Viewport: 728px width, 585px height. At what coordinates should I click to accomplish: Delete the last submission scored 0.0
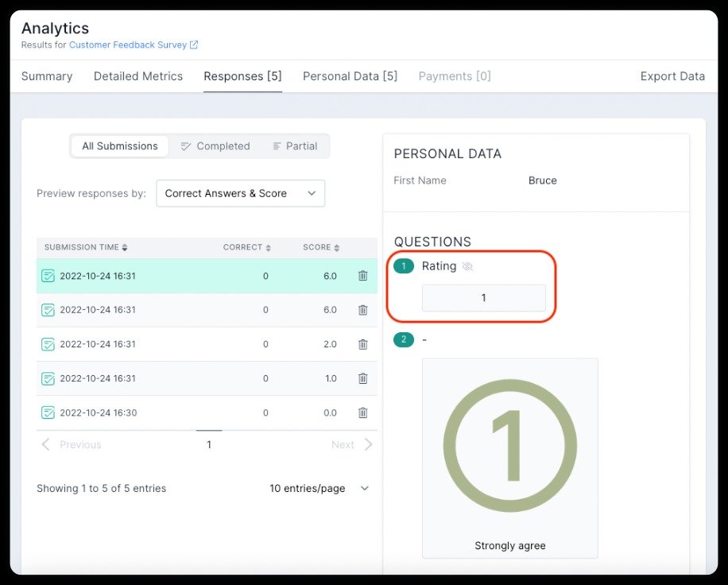[363, 413]
